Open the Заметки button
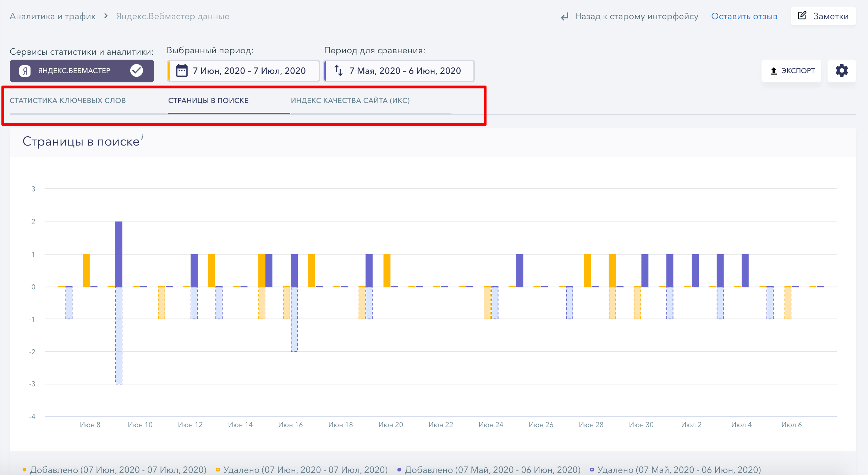The image size is (868, 475). 823,16
